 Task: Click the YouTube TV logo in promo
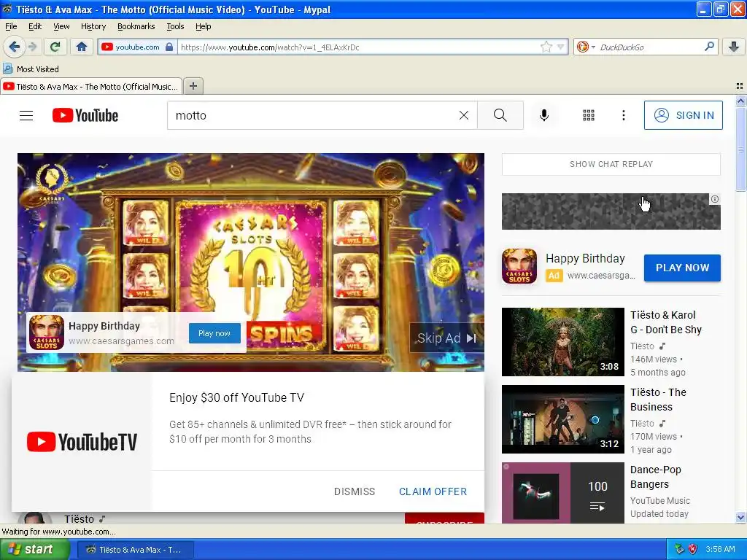coord(82,442)
